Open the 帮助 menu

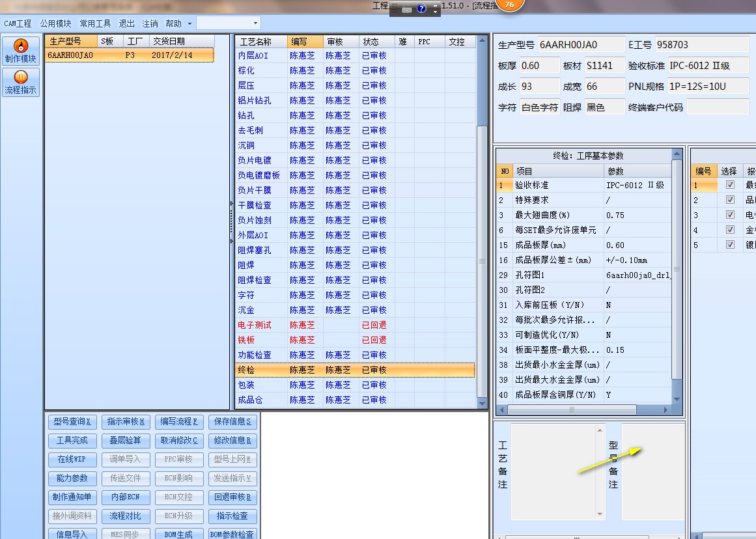point(174,23)
